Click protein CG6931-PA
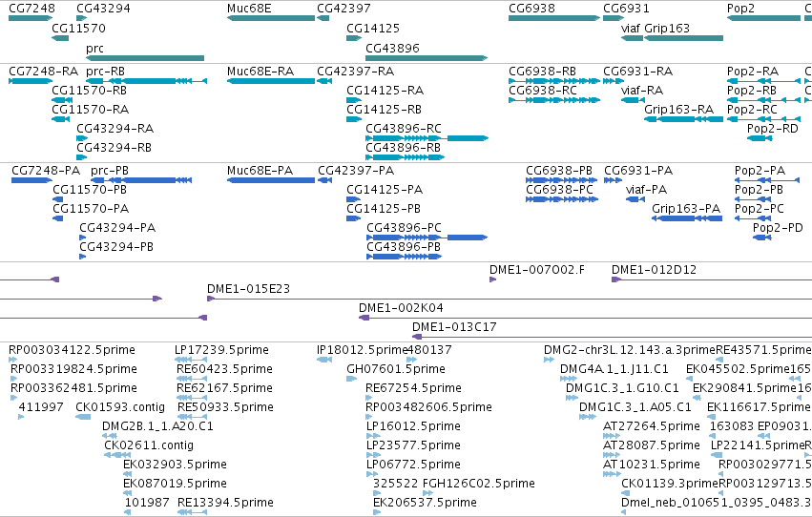The width and height of the screenshot is (812, 517). (614, 180)
